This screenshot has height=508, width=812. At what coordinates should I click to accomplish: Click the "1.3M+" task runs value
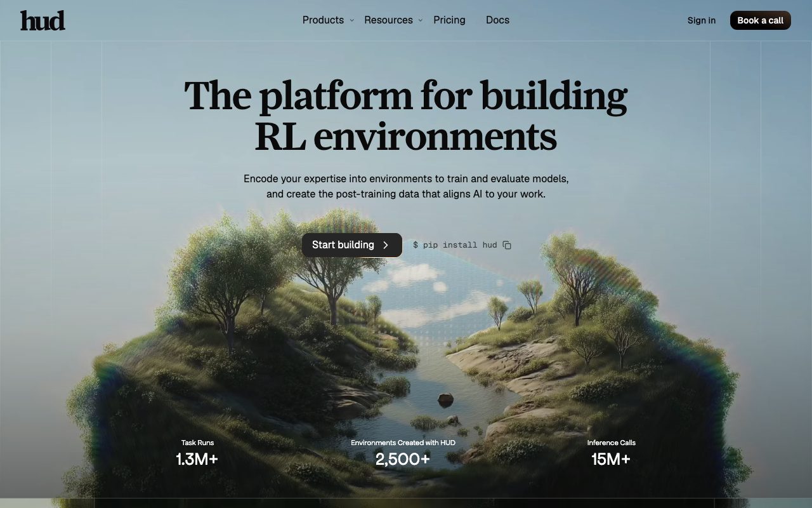[197, 459]
